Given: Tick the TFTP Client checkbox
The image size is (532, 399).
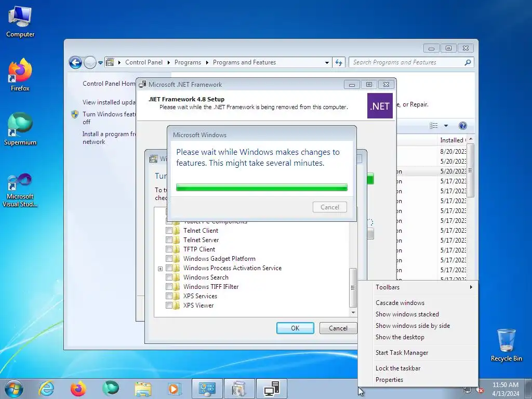Looking at the screenshot, I should (x=169, y=249).
